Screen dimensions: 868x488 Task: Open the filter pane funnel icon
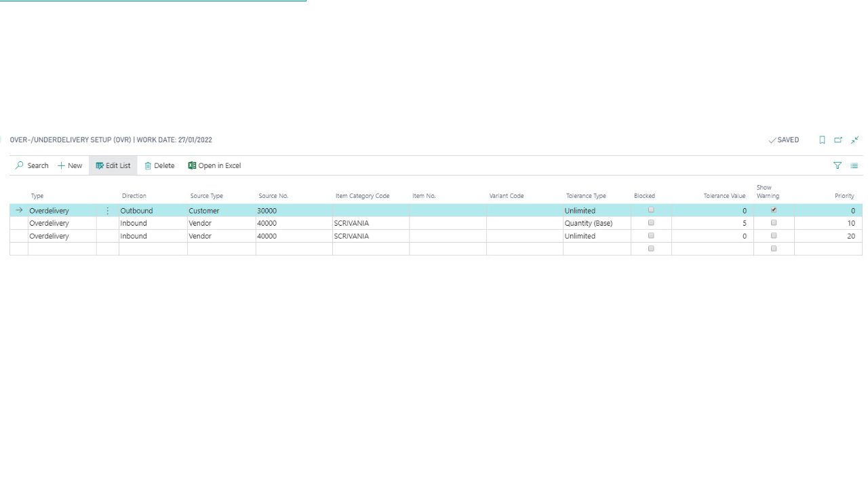coord(837,165)
